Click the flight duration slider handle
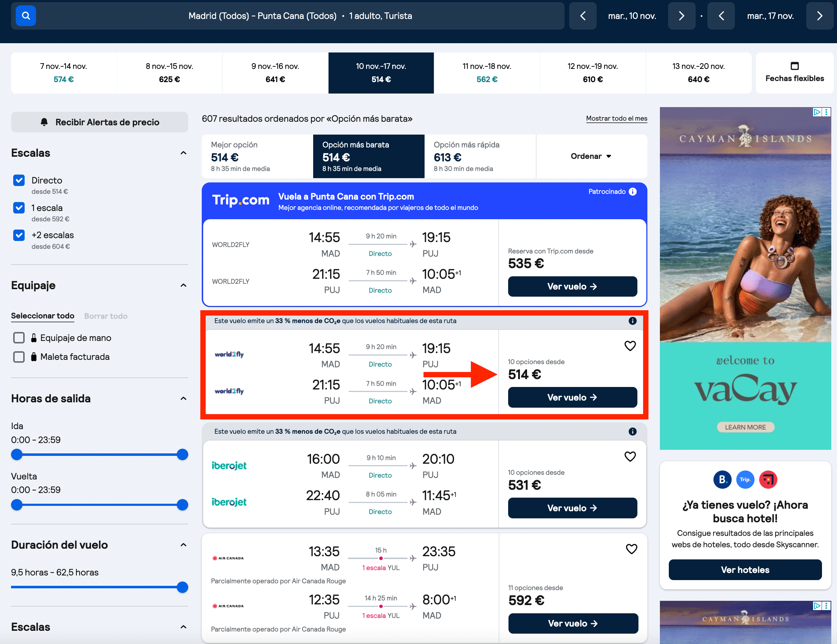Screen dimensions: 837x644 point(182,587)
